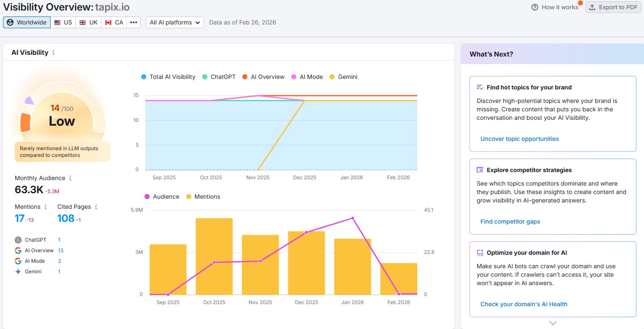644x329 pixels.
Task: Open Find competitor gaps link
Action: [510, 221]
